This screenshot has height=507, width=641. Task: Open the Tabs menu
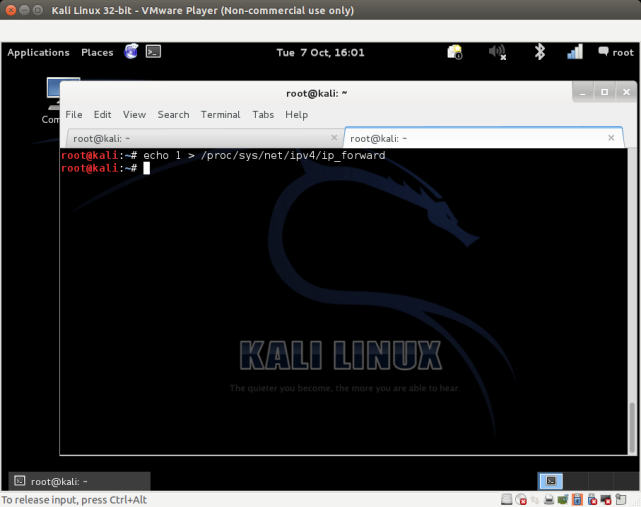tap(263, 115)
